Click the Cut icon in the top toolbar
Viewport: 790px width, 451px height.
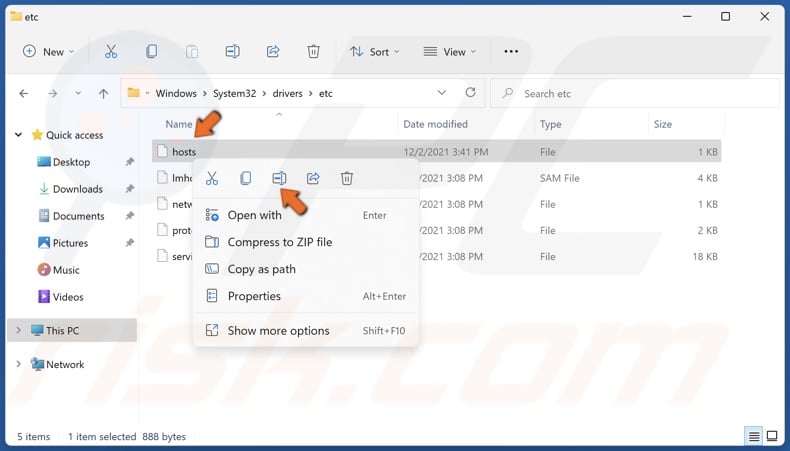[x=111, y=51]
